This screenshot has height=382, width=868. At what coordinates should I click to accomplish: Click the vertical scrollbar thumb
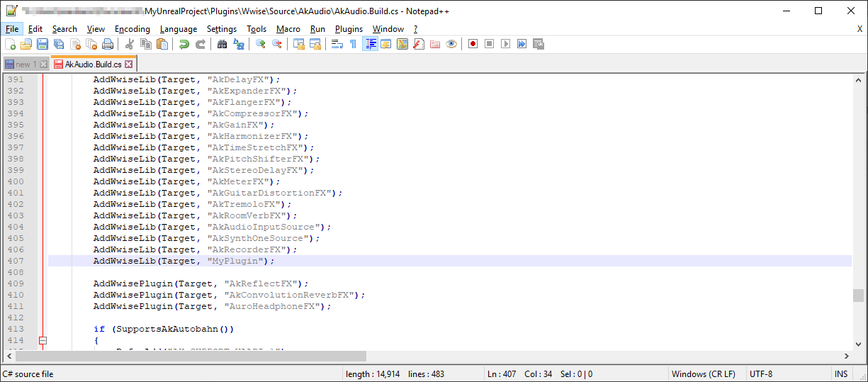pos(858,295)
